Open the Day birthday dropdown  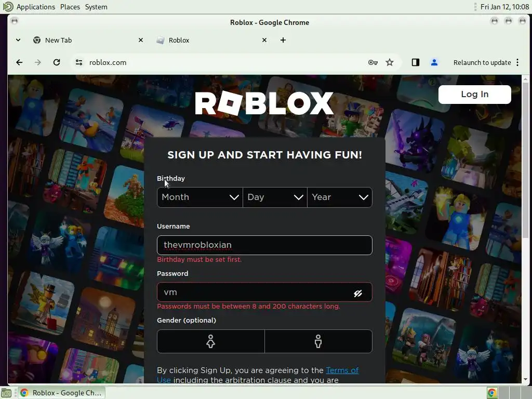[275, 197]
